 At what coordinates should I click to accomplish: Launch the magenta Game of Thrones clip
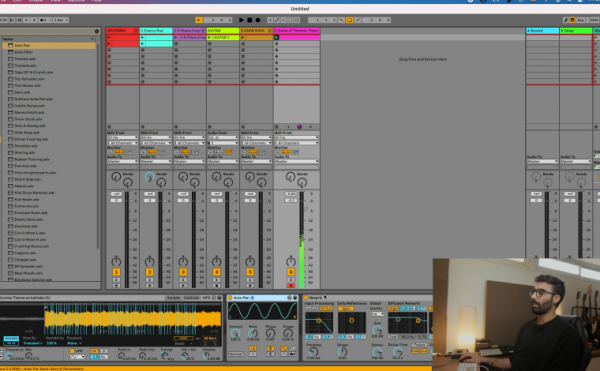tap(276, 37)
